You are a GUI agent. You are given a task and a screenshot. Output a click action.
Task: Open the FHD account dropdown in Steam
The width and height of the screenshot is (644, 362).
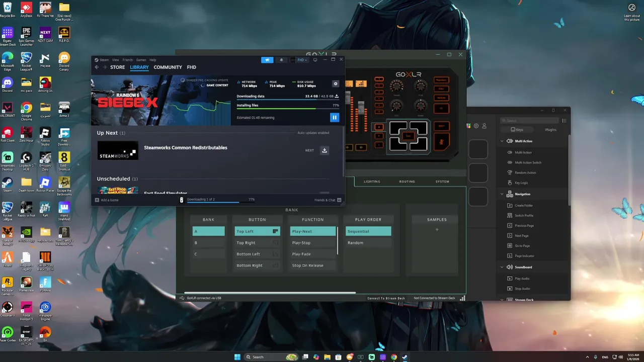tap(299, 60)
